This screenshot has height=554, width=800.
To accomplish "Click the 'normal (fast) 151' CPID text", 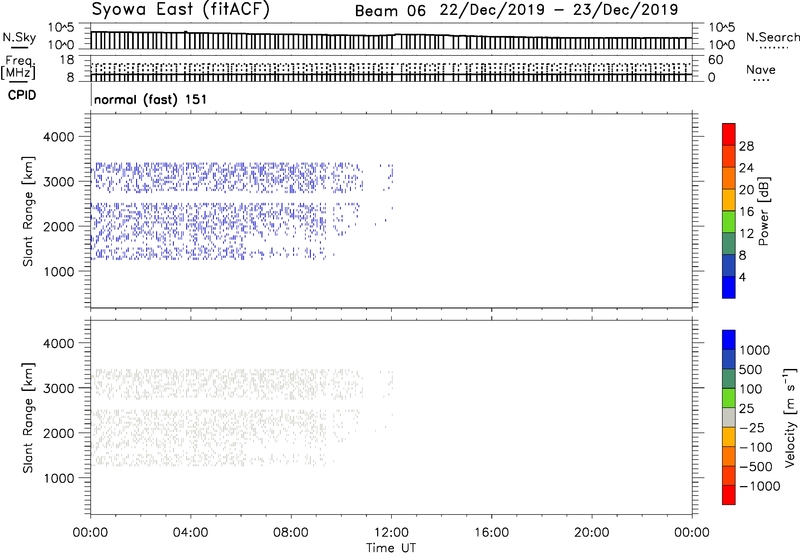I will pos(151,99).
